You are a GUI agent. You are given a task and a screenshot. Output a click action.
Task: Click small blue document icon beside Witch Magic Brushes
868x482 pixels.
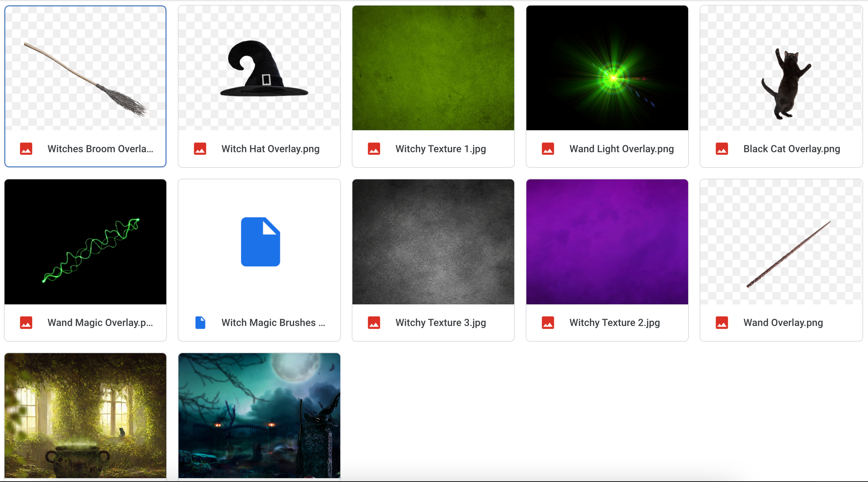pos(200,322)
